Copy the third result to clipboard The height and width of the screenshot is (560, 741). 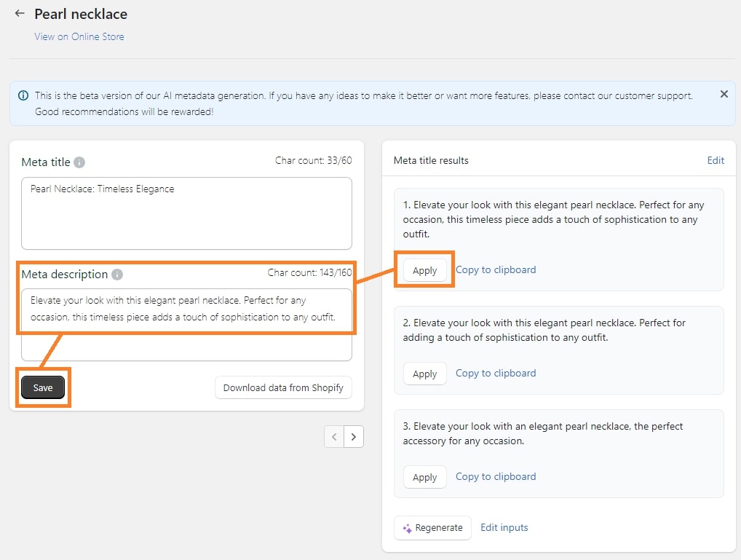[x=495, y=476]
